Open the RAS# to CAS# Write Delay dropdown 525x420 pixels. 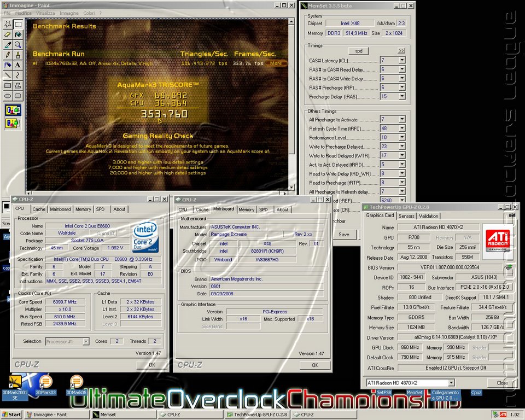(402, 78)
